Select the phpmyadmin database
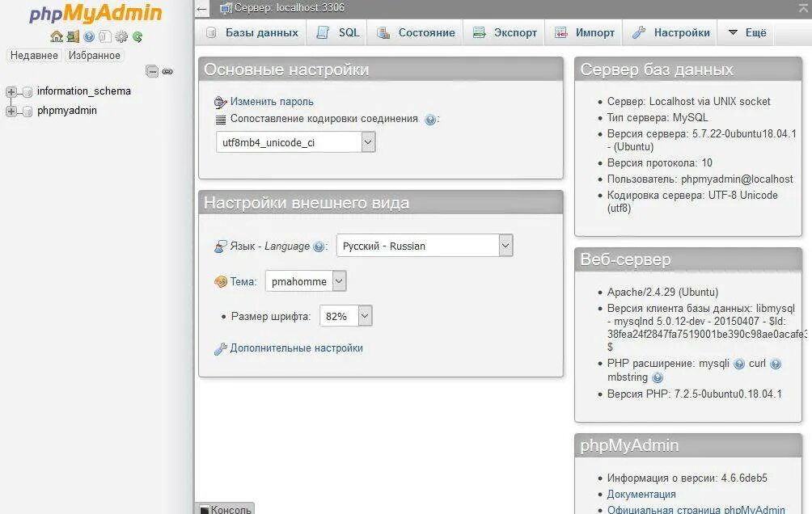The image size is (812, 514). [x=67, y=110]
